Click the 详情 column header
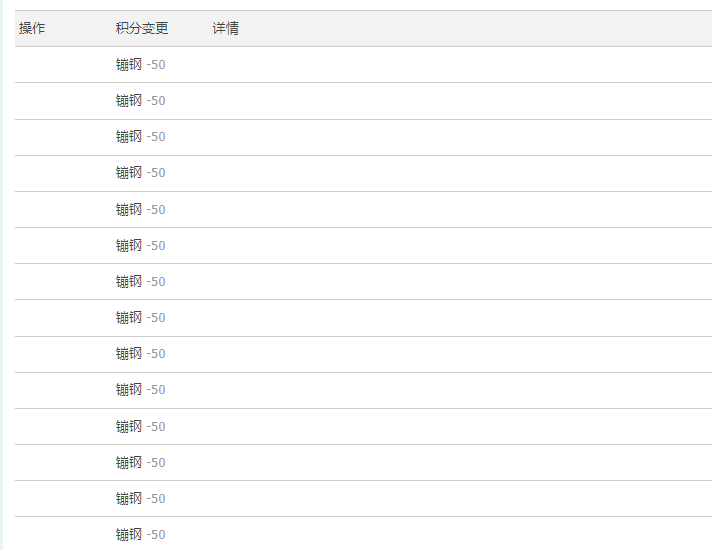712x550 pixels. pos(226,29)
